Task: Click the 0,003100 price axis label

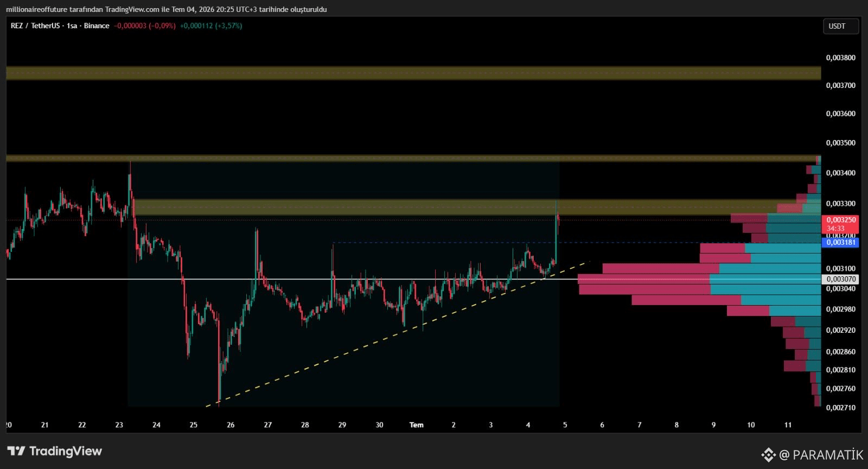Action: pos(840,269)
